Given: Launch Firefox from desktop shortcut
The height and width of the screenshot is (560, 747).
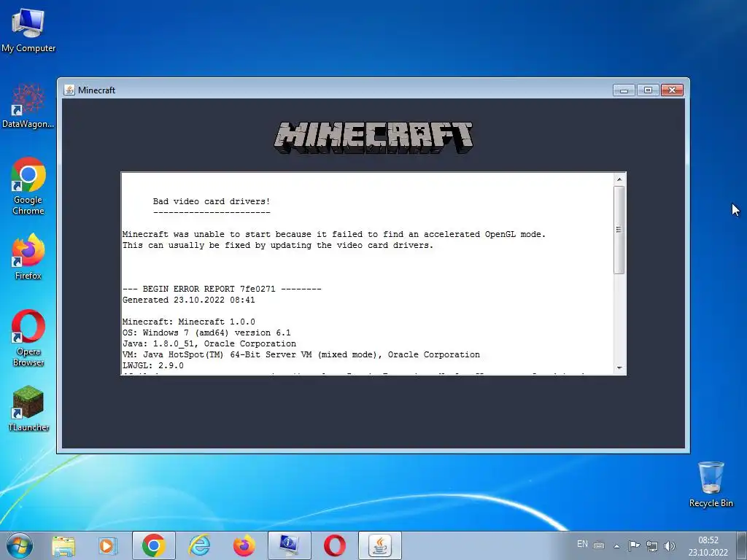Looking at the screenshot, I should pos(28,256).
